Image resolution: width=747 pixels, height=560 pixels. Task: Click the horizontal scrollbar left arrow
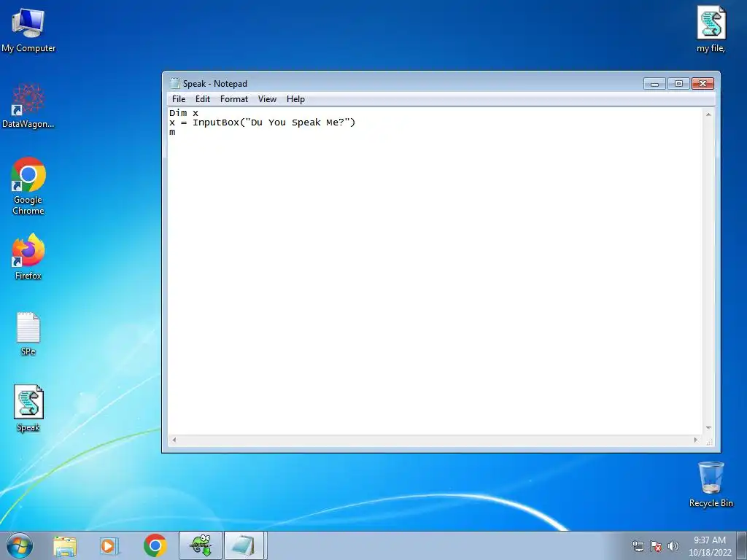point(174,440)
